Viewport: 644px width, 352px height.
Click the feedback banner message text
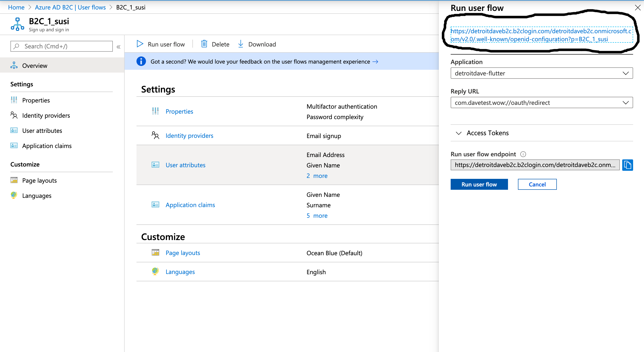point(260,62)
